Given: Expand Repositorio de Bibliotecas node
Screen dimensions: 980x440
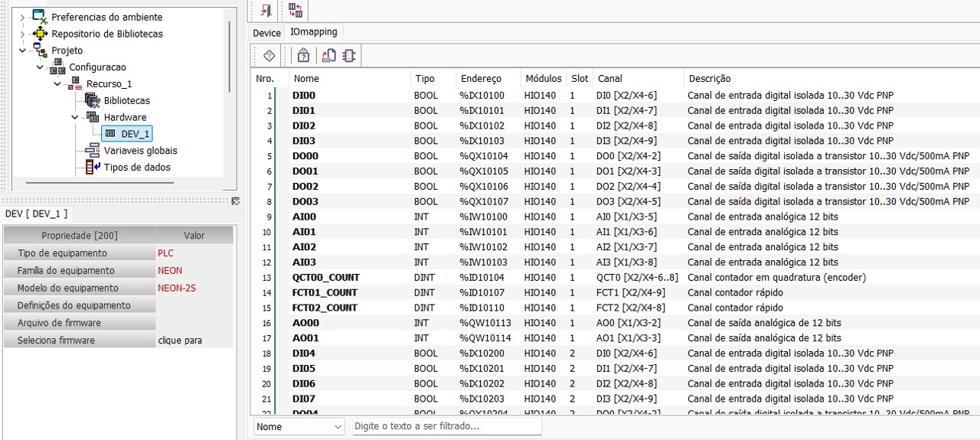Looking at the screenshot, I should (22, 34).
